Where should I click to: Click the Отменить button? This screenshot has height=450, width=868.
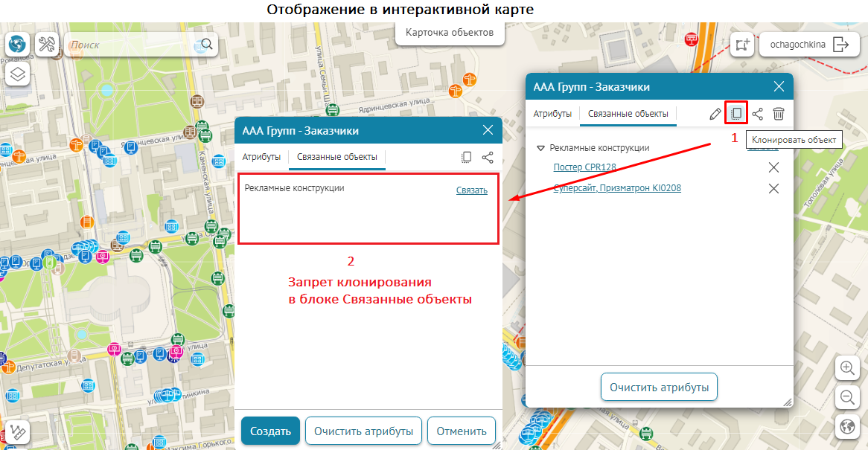pos(461,431)
